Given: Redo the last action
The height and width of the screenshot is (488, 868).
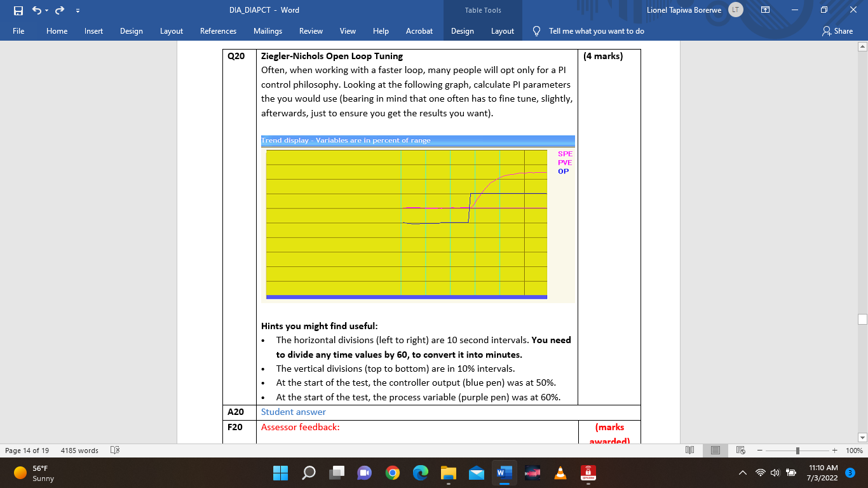Looking at the screenshot, I should pos(59,10).
